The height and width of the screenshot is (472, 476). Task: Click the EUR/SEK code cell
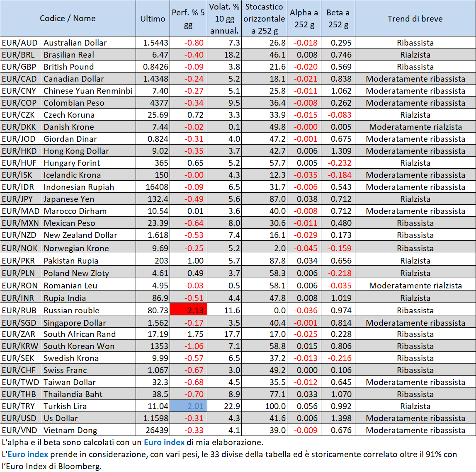[21, 358]
